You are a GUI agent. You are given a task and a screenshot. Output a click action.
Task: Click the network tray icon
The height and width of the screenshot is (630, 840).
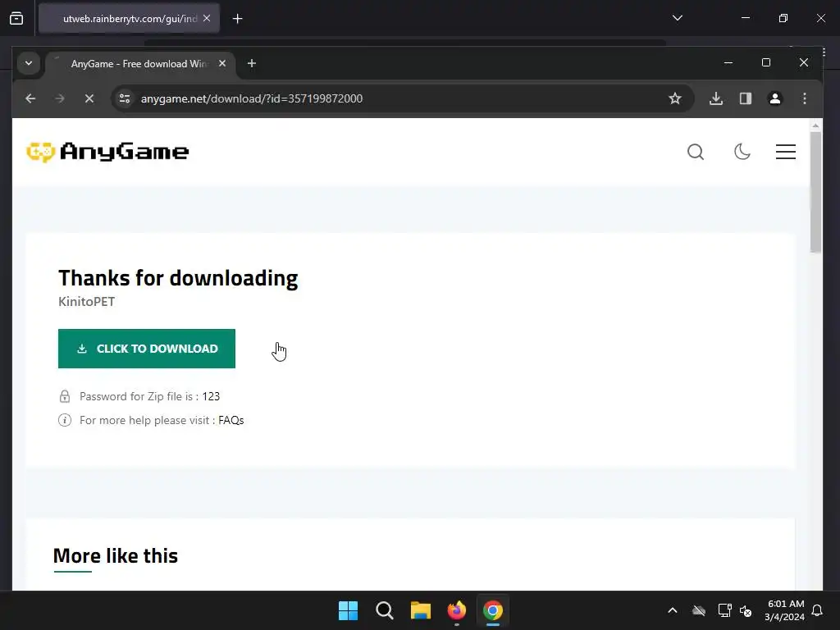[x=724, y=610]
